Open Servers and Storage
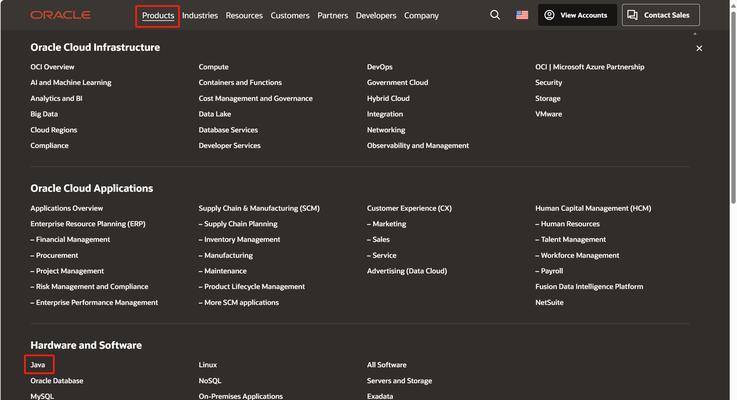Screen dimensions: 737x400 [x=400, y=381]
